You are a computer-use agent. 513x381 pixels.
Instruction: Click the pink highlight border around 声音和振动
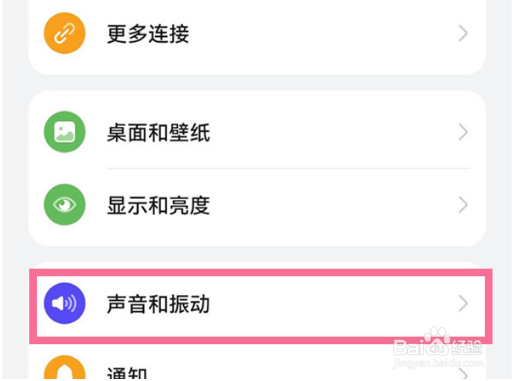pyautogui.click(x=261, y=272)
